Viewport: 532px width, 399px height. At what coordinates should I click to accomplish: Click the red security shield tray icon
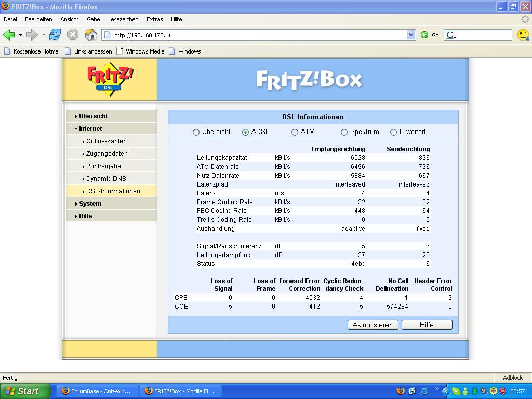503,391
